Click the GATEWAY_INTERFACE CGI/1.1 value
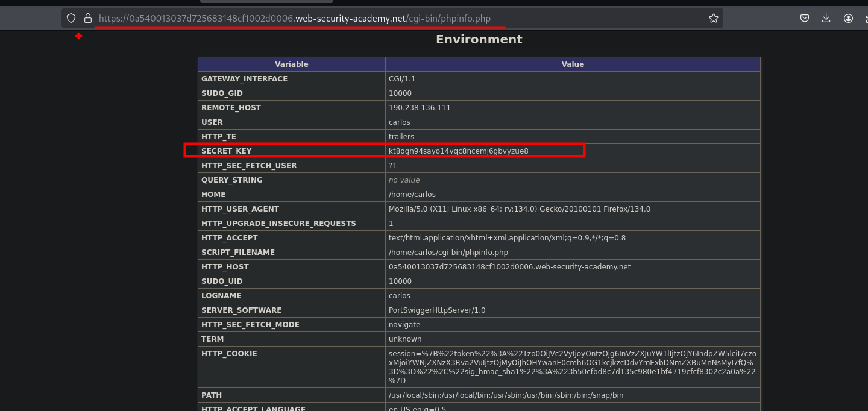 click(402, 78)
